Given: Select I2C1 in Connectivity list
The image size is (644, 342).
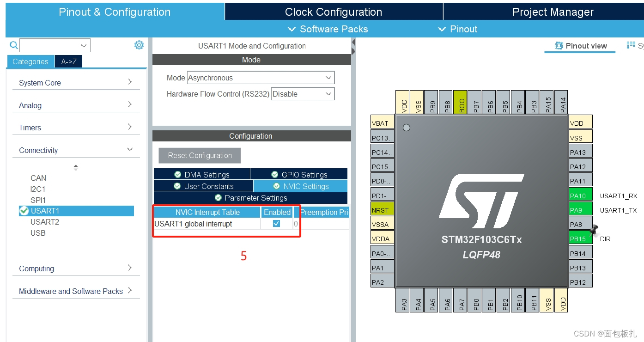Looking at the screenshot, I should coord(38,189).
